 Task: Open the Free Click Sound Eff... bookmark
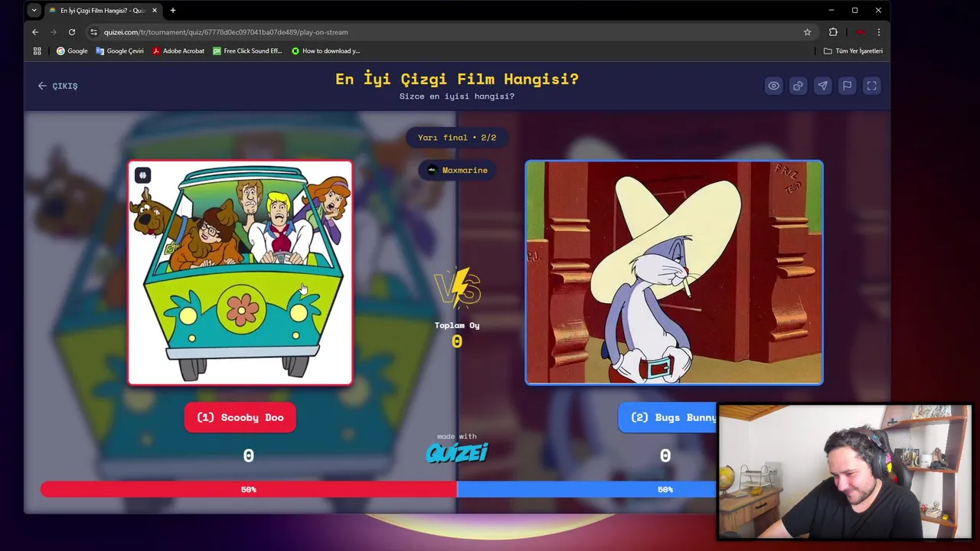coord(247,51)
